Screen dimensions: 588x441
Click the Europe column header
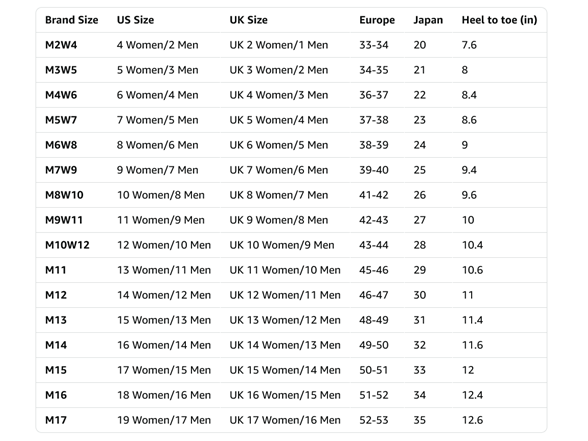[x=377, y=20]
